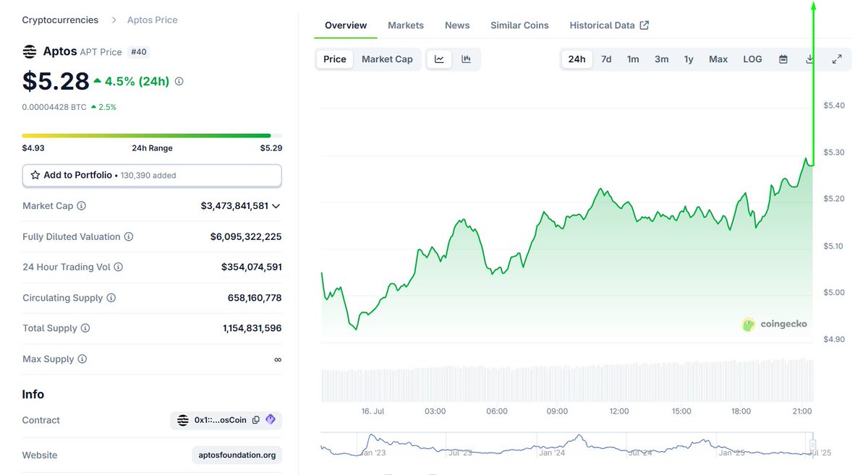Click the mini historical navigator chart

click(568, 445)
